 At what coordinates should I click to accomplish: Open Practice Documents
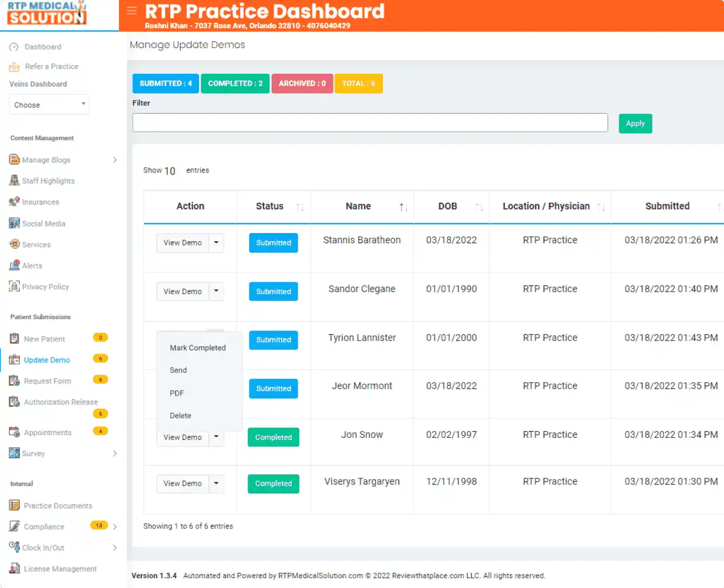pyautogui.click(x=14, y=505)
